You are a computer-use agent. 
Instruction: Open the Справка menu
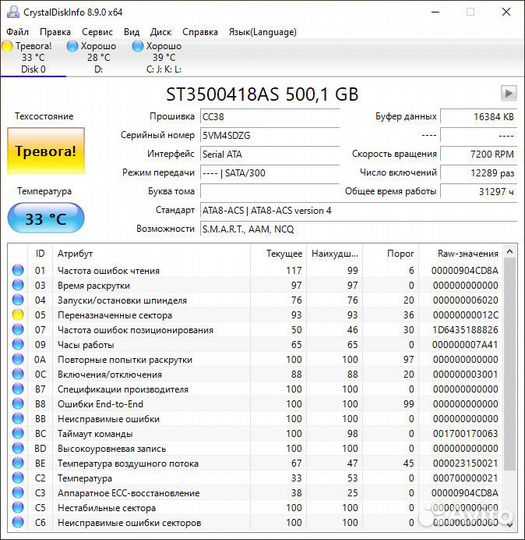tap(200, 32)
